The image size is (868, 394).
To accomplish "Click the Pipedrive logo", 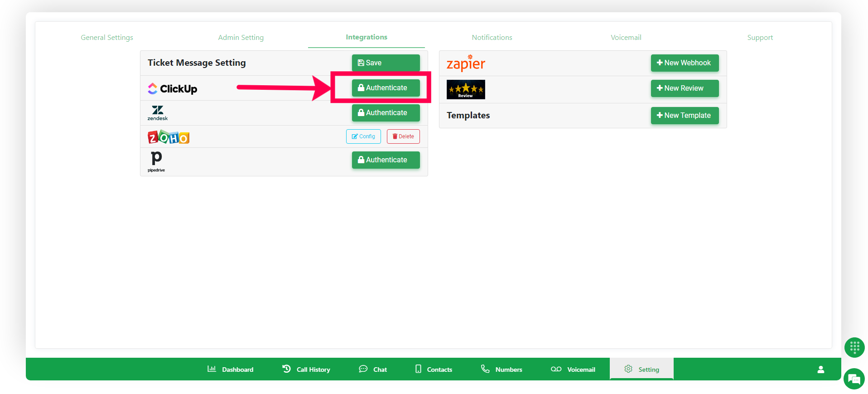I will click(x=156, y=162).
